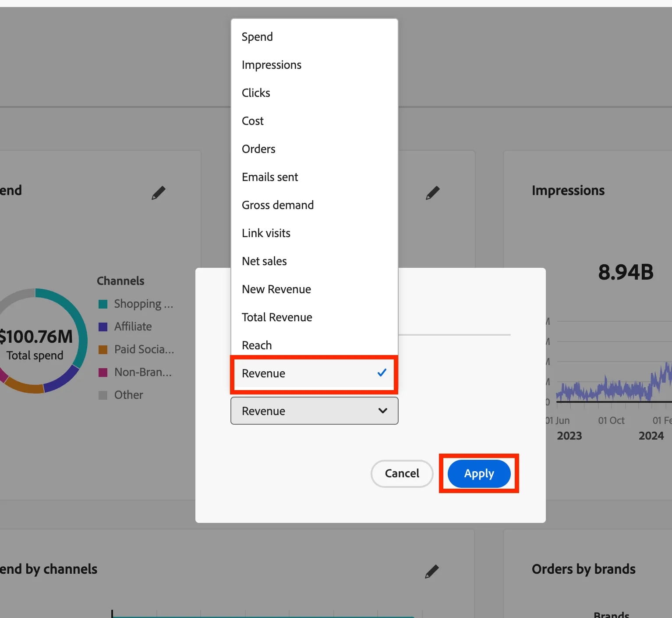Select Emails sent option
672x618 pixels.
point(314,177)
